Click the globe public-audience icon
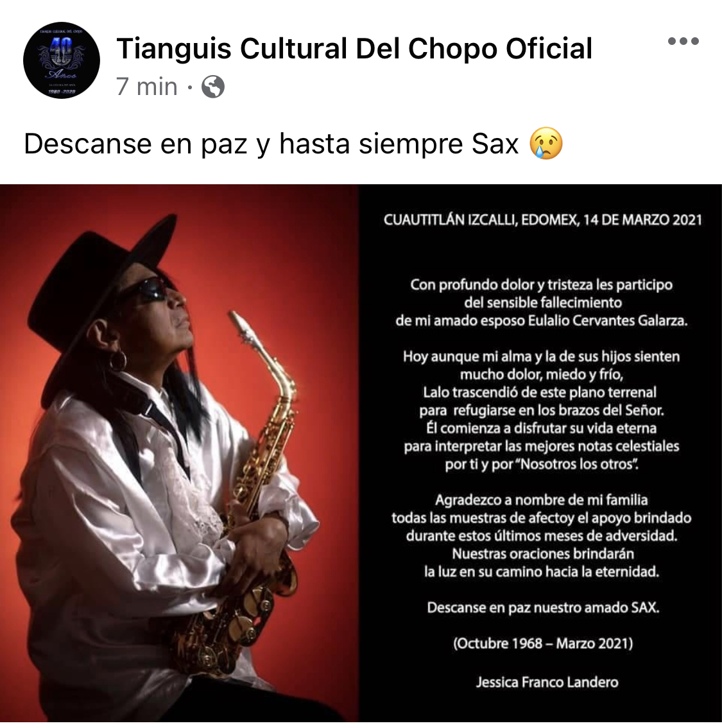 (213, 87)
